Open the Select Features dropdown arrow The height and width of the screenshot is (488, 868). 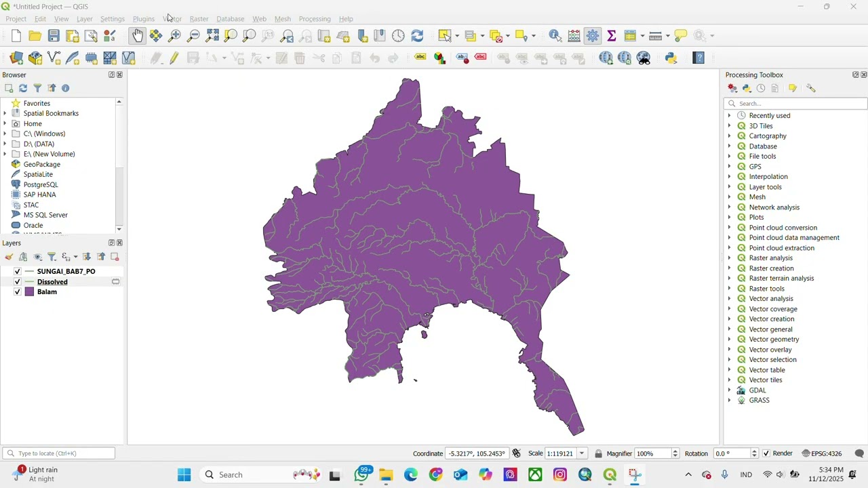click(x=458, y=36)
